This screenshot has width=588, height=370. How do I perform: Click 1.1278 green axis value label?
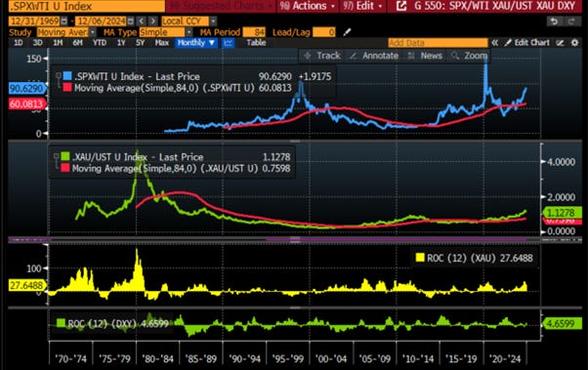[x=563, y=213]
